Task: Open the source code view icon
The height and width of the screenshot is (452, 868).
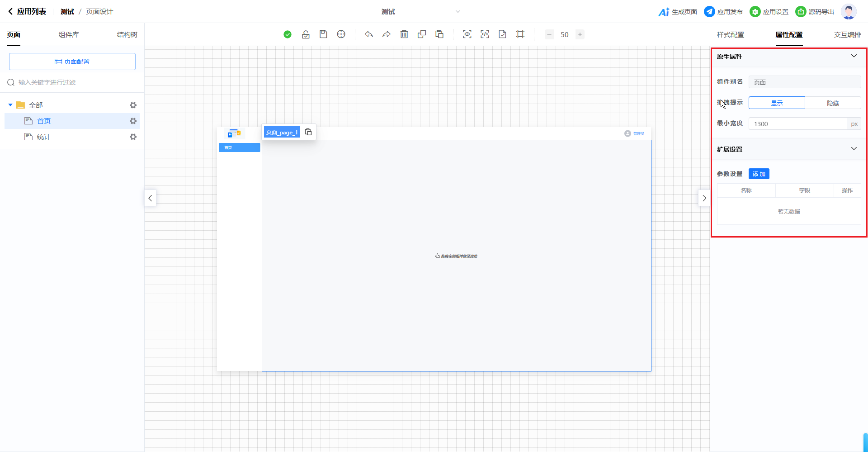Action: pos(485,34)
